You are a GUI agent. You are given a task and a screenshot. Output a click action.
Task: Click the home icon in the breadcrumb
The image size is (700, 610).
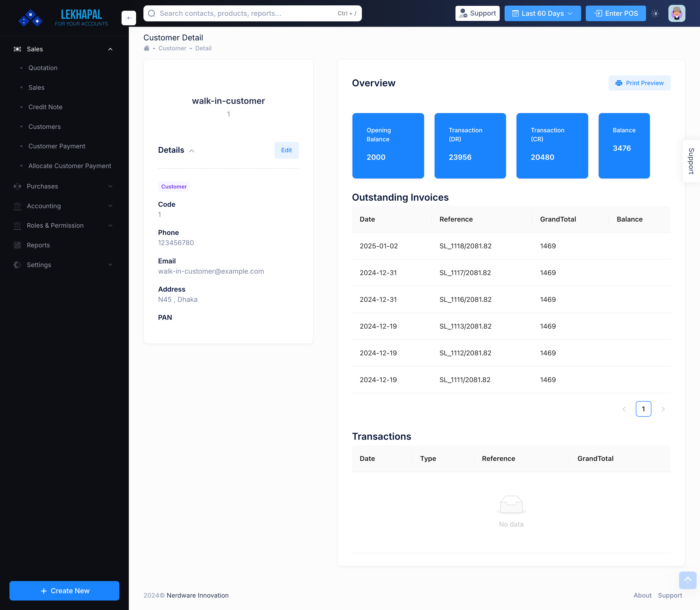click(x=146, y=48)
